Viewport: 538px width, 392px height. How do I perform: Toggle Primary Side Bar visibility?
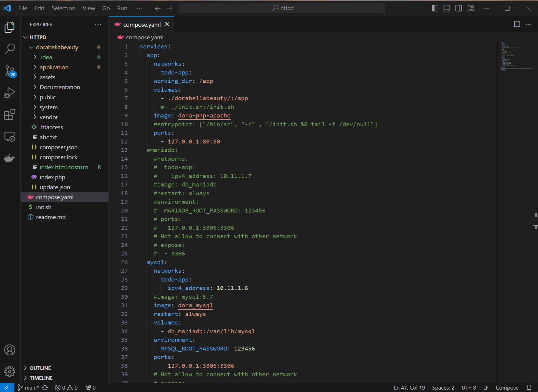(x=435, y=8)
